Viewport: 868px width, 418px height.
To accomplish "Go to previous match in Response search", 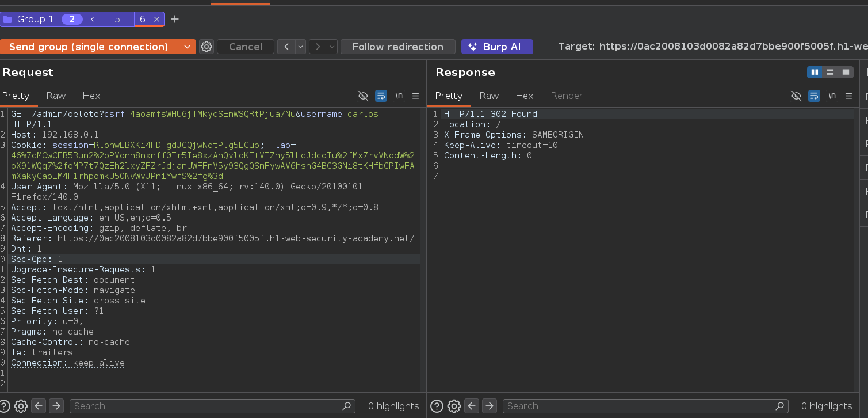I will (x=472, y=406).
